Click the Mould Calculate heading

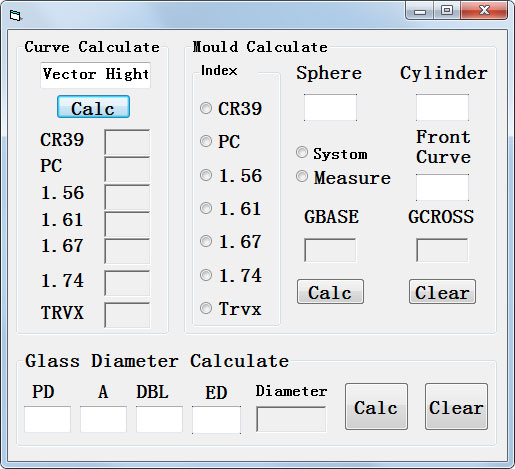(260, 47)
